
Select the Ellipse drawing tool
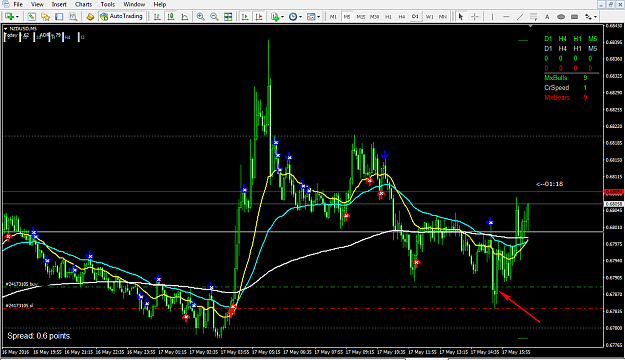tap(561, 17)
